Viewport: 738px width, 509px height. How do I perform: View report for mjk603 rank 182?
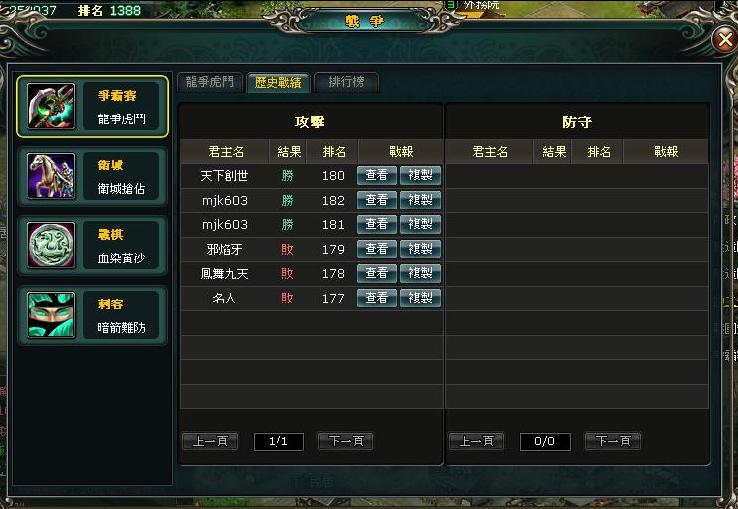point(377,200)
